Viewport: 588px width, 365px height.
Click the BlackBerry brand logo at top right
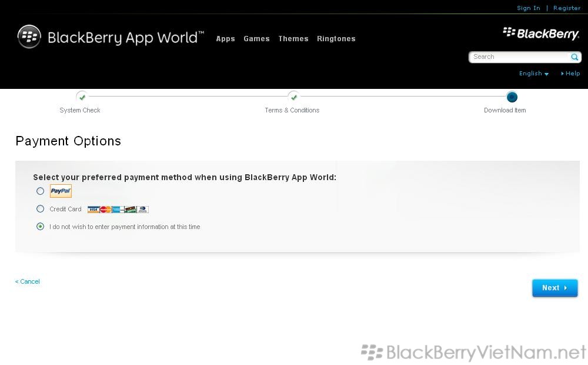click(541, 34)
